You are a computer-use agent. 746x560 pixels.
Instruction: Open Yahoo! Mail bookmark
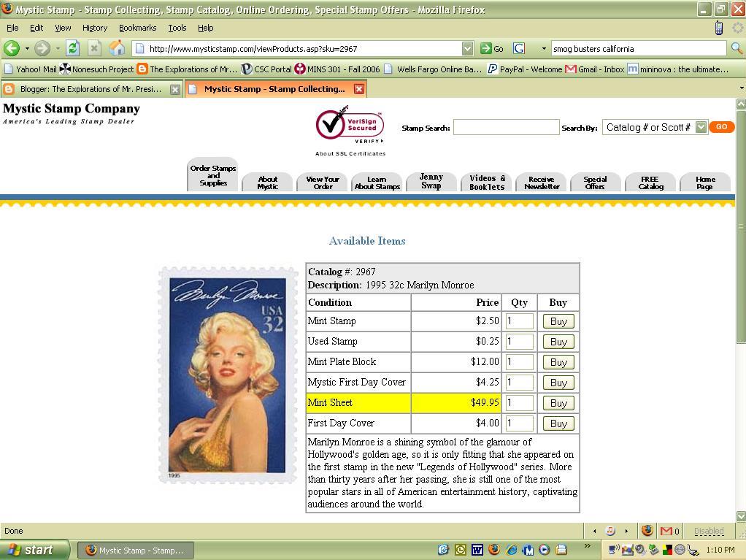pos(31,69)
